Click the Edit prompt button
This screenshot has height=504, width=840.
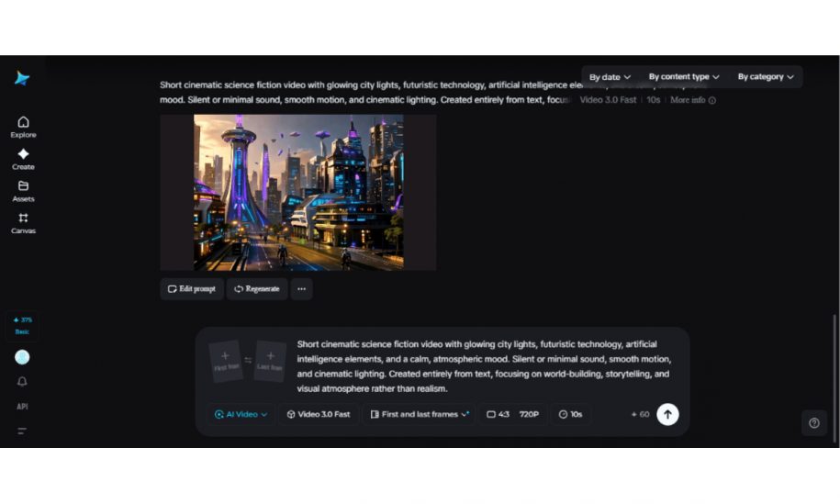pos(192,288)
